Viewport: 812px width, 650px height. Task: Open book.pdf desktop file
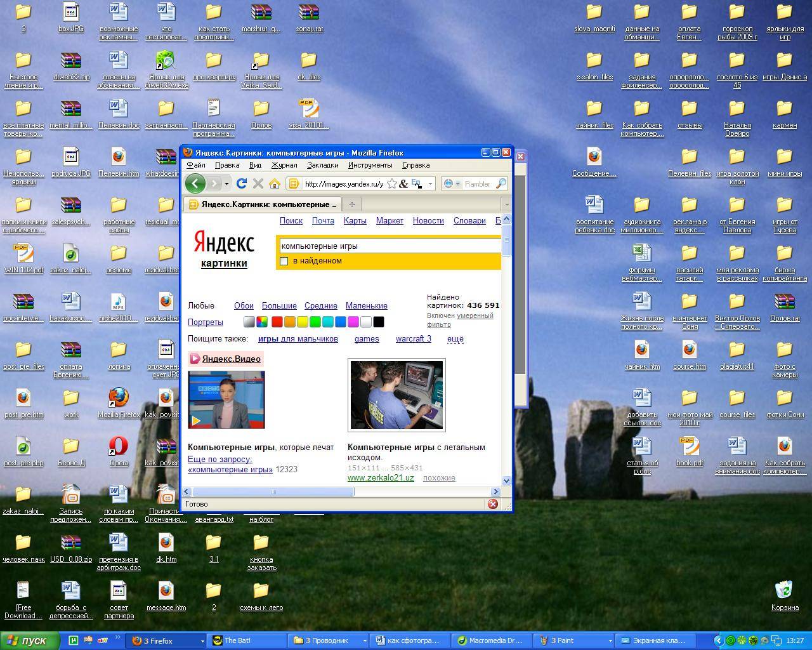690,451
